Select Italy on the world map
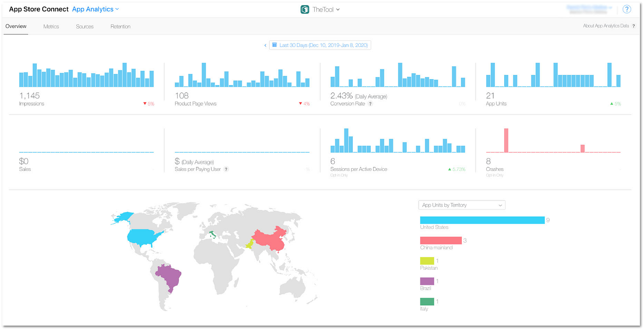The width and height of the screenshot is (644, 330). 213,236
